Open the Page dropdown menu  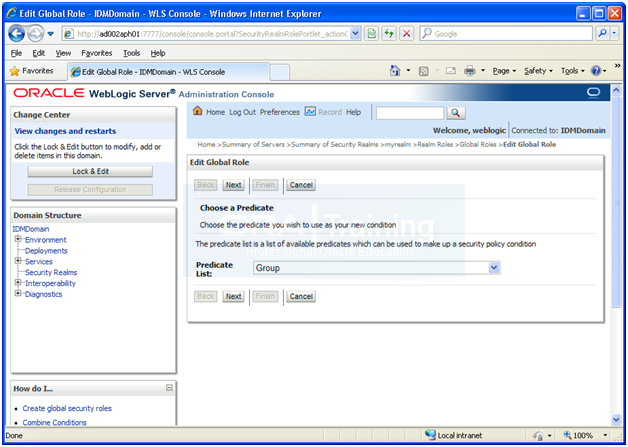[504, 71]
